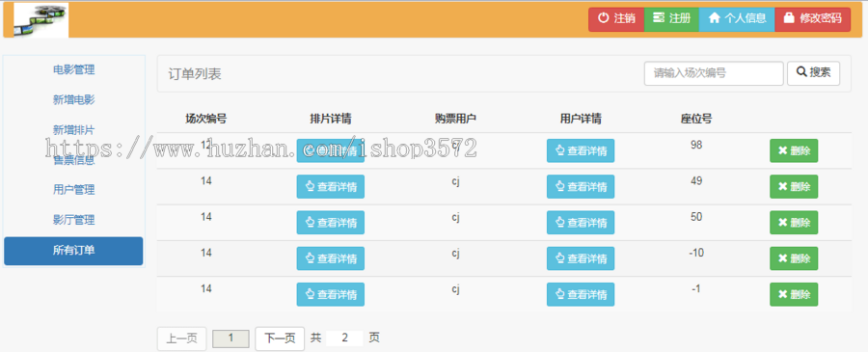Viewport: 868px width, 352px height.
Task: Click session number 14 in seat 50 row
Action: coord(206,217)
